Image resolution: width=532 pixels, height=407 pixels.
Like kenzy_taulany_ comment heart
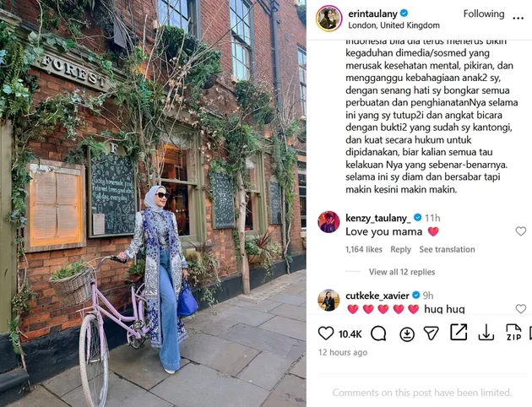coord(521,231)
